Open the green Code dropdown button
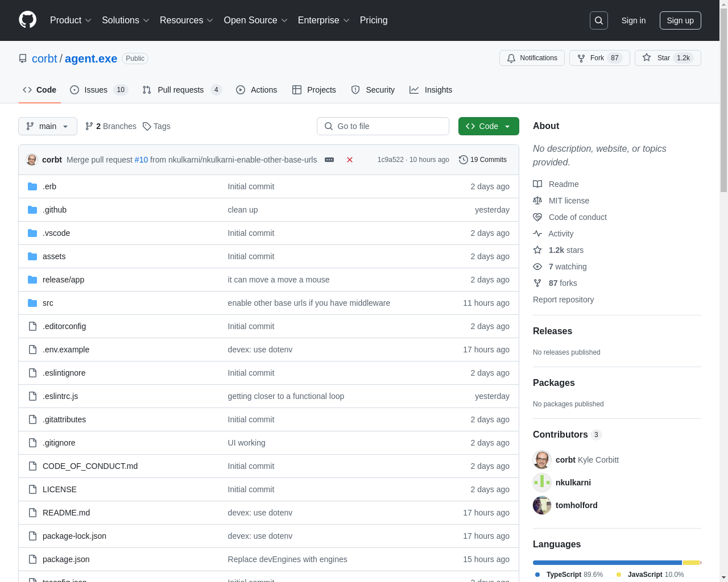728x582 pixels. coord(489,126)
